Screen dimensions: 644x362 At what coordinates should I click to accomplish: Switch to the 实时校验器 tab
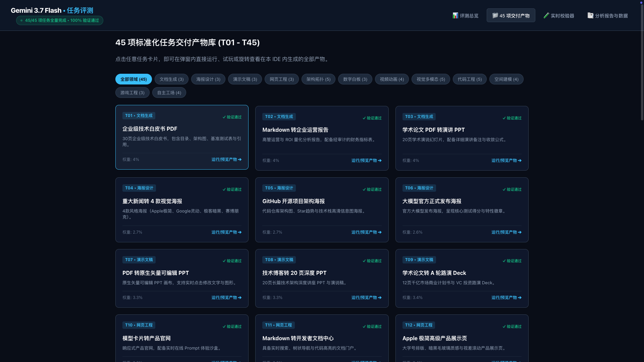[559, 15]
